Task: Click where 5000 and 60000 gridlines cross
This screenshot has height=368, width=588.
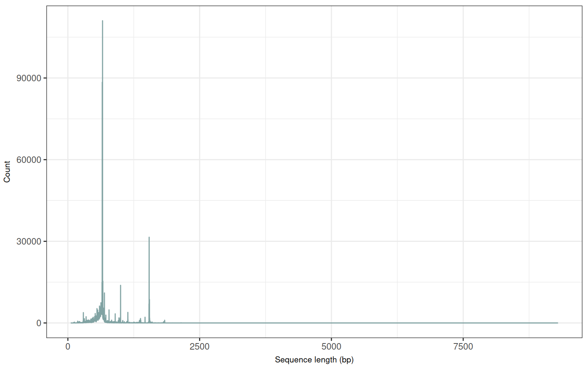Action: pyautogui.click(x=331, y=160)
